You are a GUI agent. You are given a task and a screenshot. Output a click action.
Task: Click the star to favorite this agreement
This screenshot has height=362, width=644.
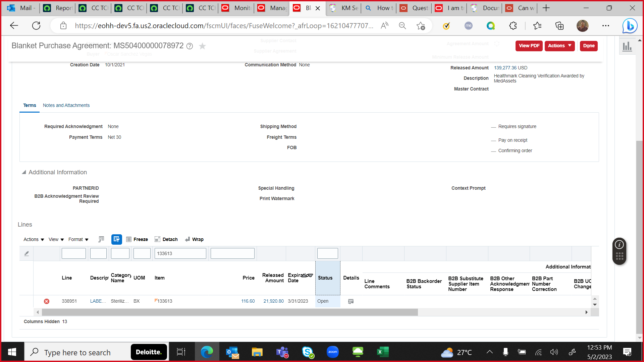pyautogui.click(x=202, y=46)
